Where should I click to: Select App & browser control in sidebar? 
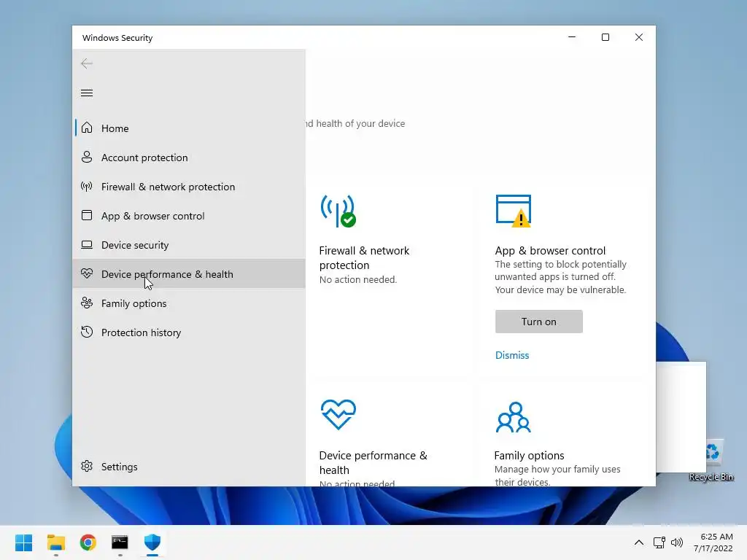[x=189, y=216]
